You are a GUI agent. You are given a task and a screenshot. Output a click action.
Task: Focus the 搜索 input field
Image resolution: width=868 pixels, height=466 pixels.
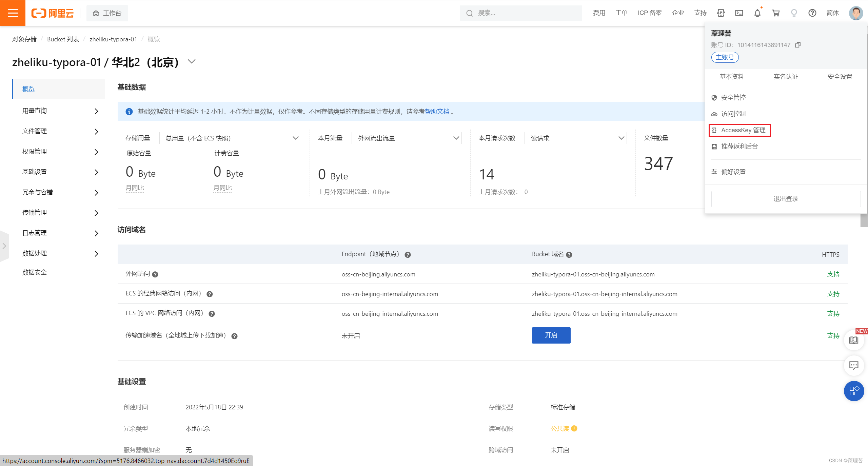[x=521, y=13]
